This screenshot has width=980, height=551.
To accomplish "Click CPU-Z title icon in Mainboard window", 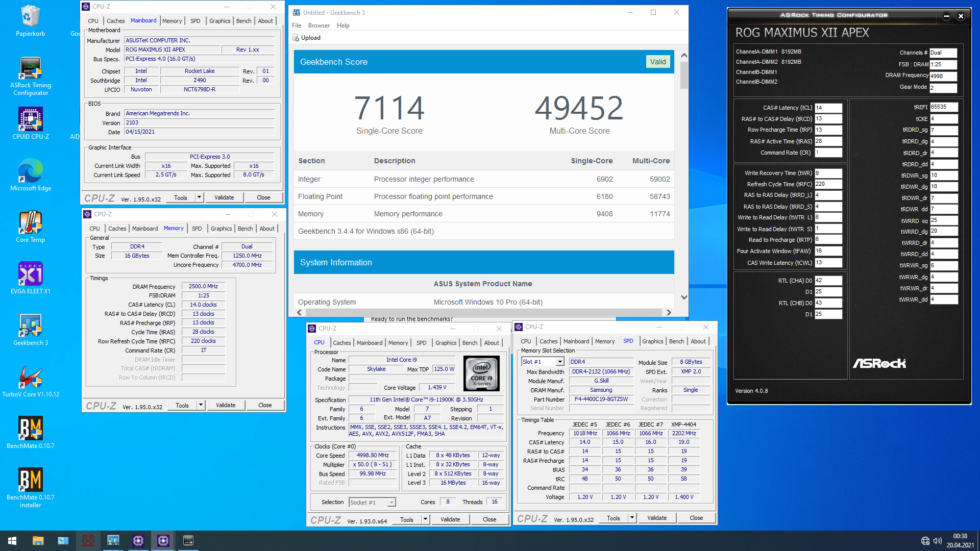I will [x=86, y=7].
